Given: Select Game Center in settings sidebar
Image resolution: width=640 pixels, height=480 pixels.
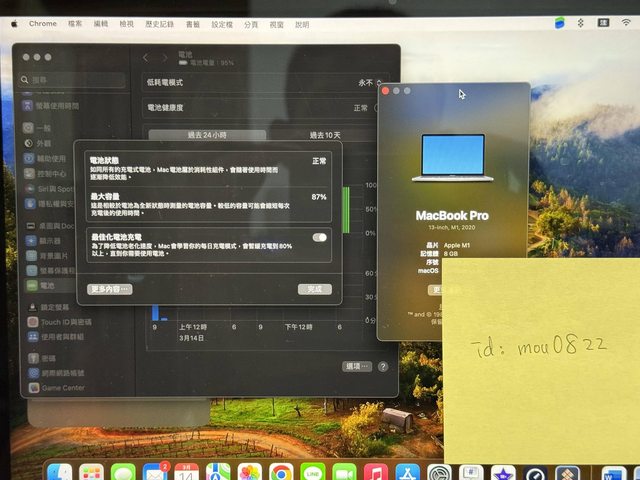Looking at the screenshot, I should (x=56, y=388).
